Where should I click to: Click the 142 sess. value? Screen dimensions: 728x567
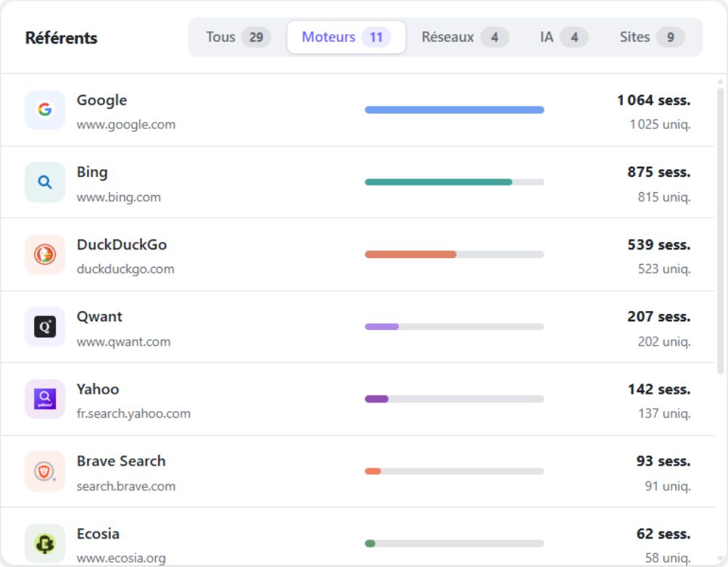pyautogui.click(x=659, y=389)
